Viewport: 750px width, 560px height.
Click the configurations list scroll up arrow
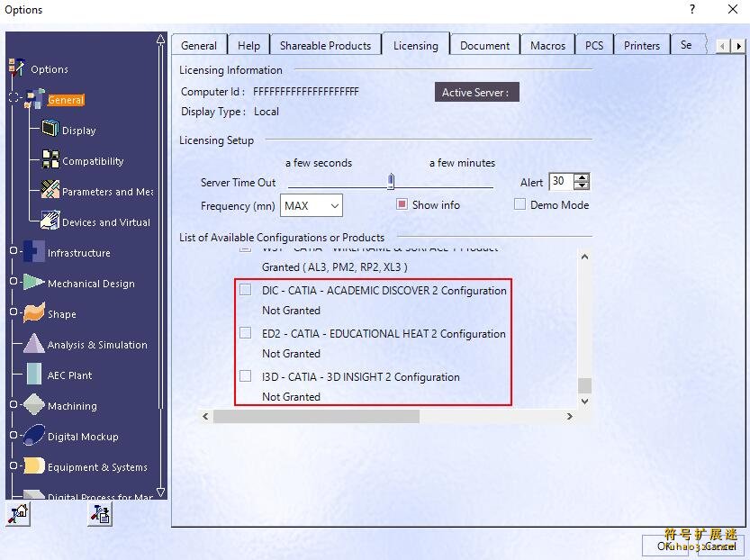(x=584, y=257)
